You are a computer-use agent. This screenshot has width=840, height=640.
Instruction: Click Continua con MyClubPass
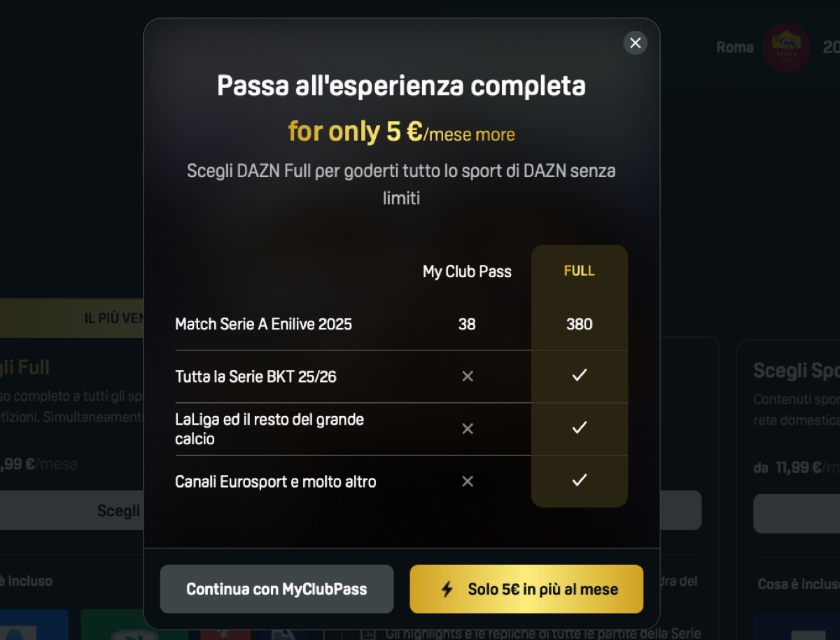pyautogui.click(x=277, y=589)
